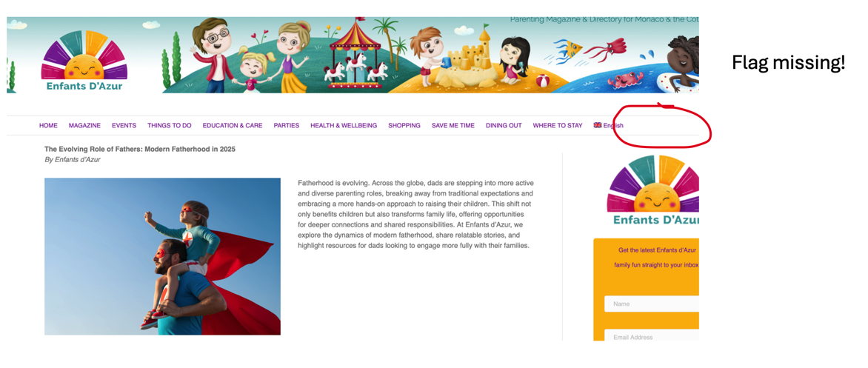Select SAVE ME TIME navigation link

[x=453, y=126]
